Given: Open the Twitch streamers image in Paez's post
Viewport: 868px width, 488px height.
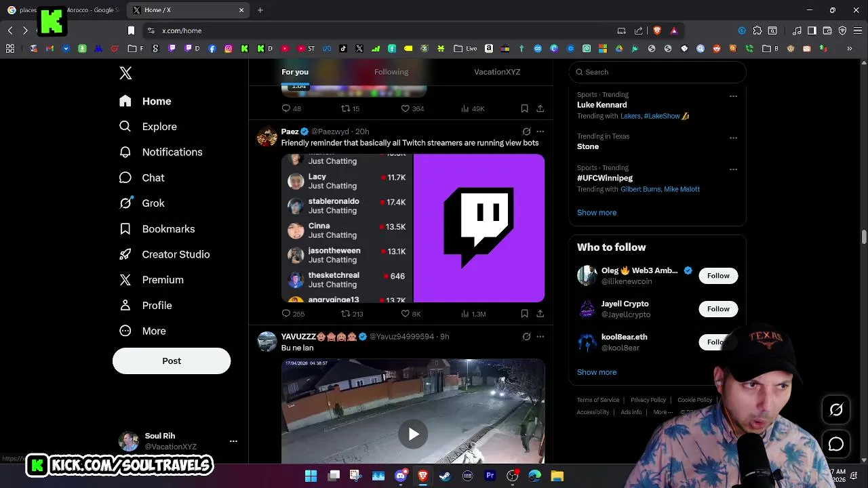Looking at the screenshot, I should click(x=413, y=228).
